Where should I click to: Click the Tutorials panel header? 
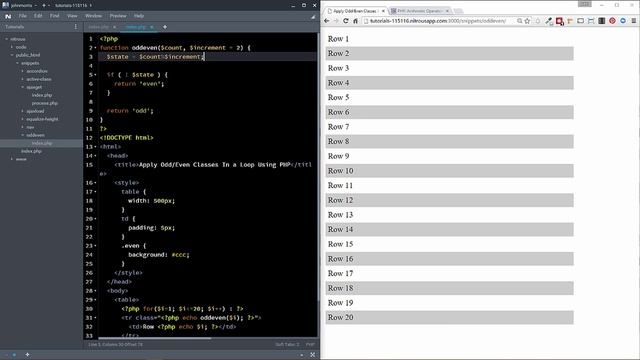point(15,27)
